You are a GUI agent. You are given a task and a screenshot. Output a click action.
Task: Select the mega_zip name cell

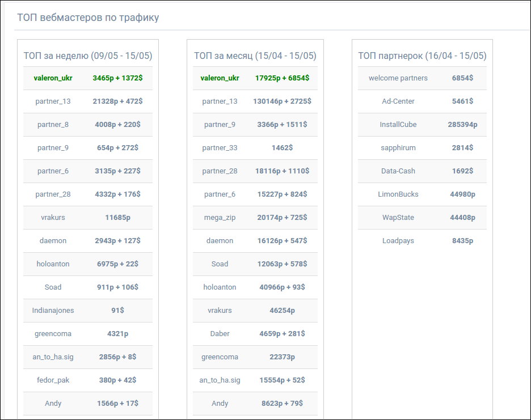(x=220, y=218)
